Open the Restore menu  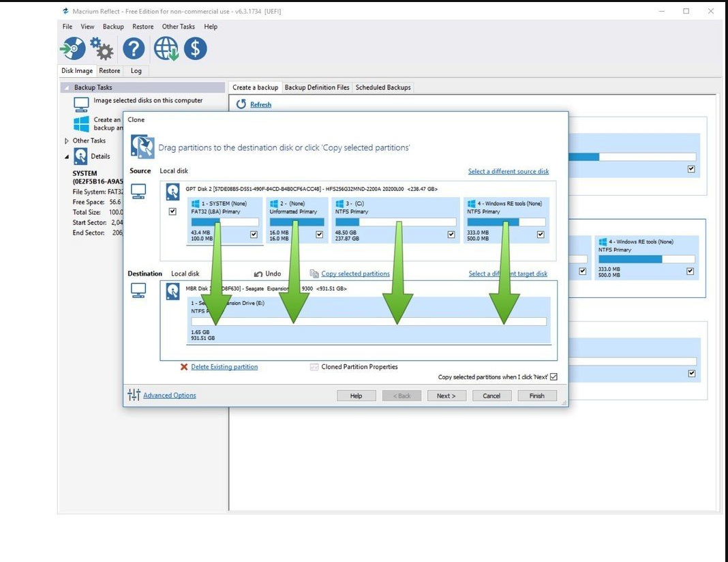tap(143, 27)
